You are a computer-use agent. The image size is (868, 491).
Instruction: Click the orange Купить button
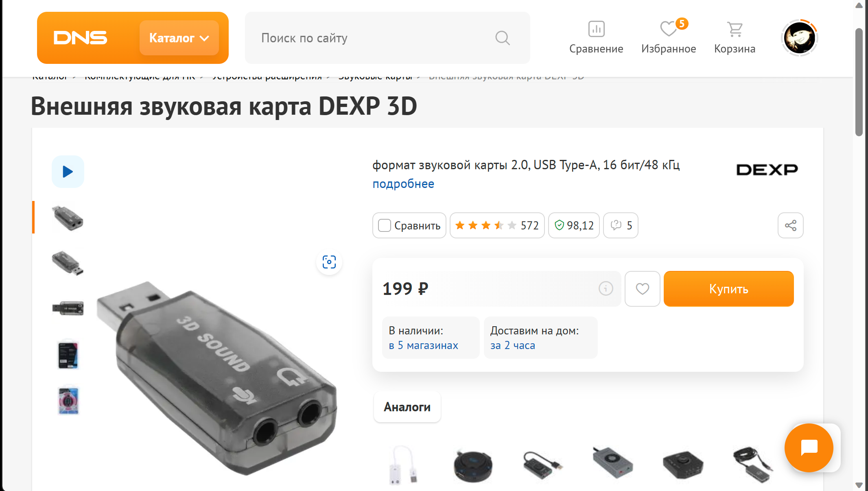728,289
